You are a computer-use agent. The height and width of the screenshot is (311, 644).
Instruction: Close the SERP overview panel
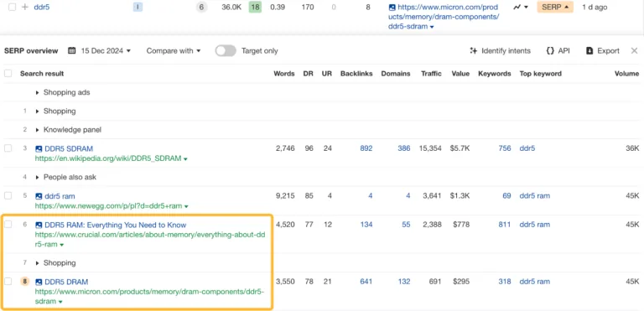[634, 51]
